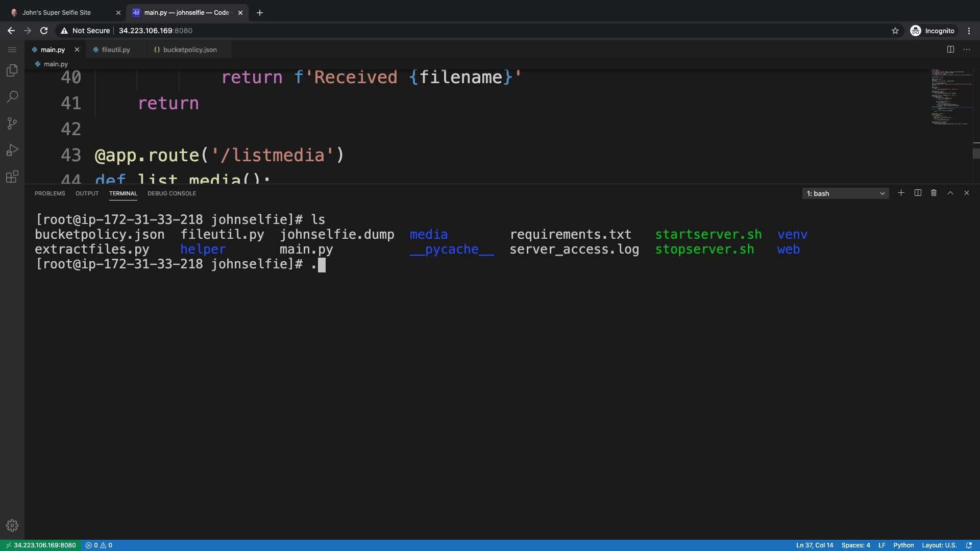Switch to the DEBUG CONSOLE panel tab

pos(171,193)
